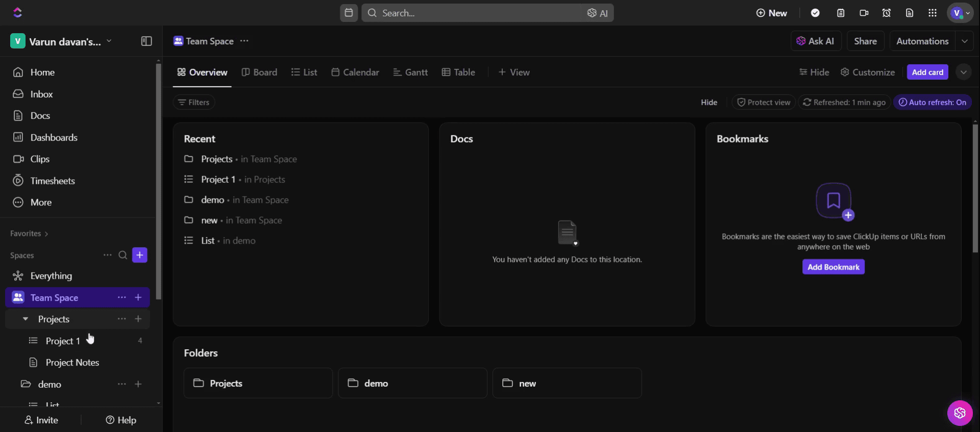Open Team Space ellipsis options in header

point(244,41)
